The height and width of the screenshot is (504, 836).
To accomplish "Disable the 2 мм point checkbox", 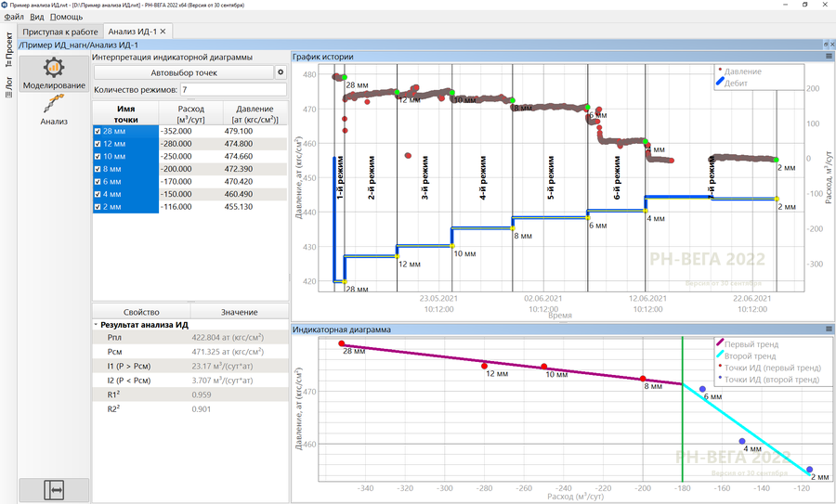I will click(98, 207).
